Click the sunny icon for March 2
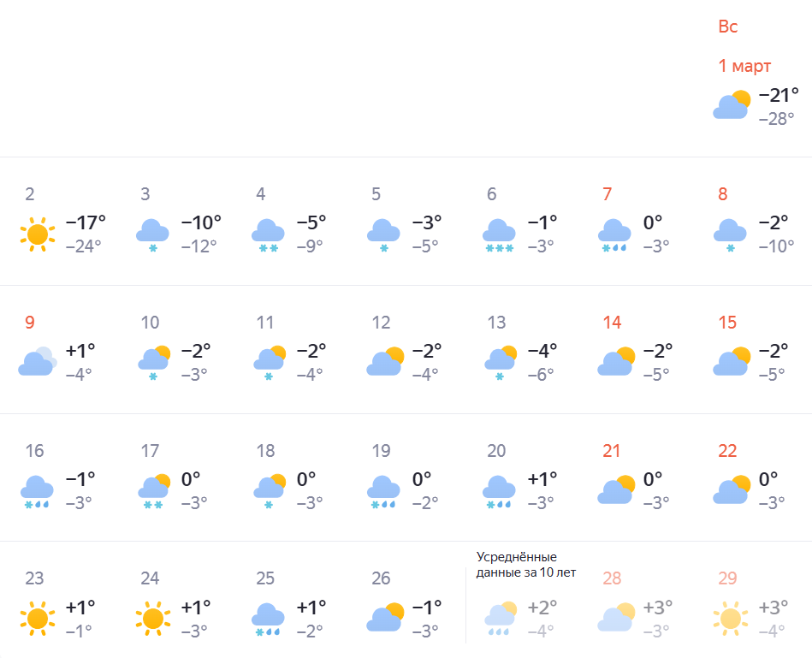Image resolution: width=812 pixels, height=658 pixels. 37,233
